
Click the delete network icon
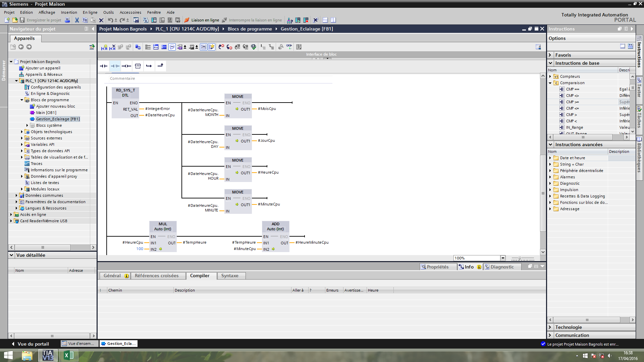tap(112, 47)
